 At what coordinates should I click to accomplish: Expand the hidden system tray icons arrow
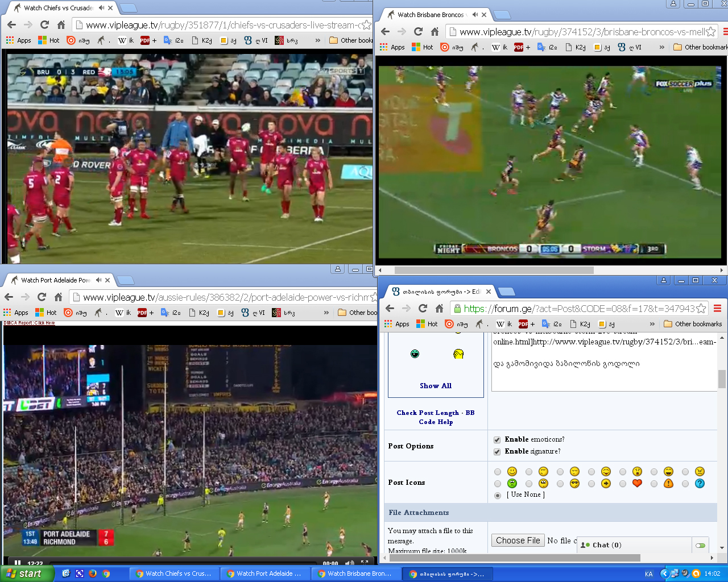pyautogui.click(x=664, y=573)
